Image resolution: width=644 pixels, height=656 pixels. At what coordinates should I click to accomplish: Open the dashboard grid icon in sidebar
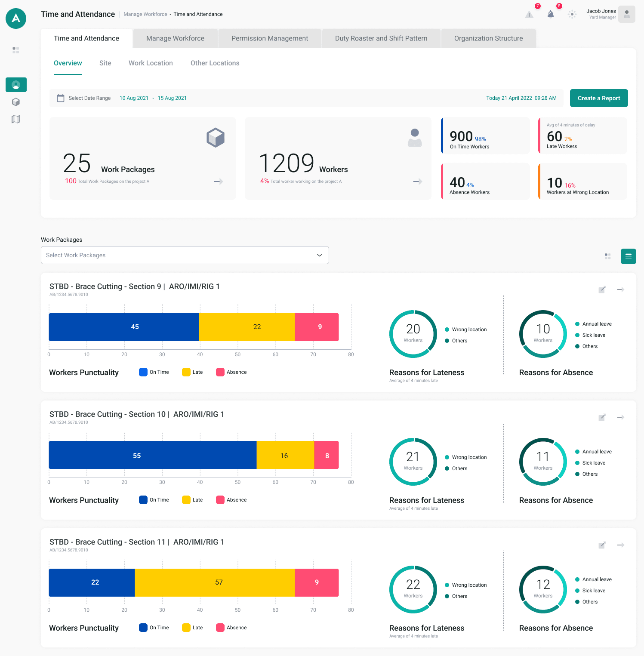coord(16,50)
